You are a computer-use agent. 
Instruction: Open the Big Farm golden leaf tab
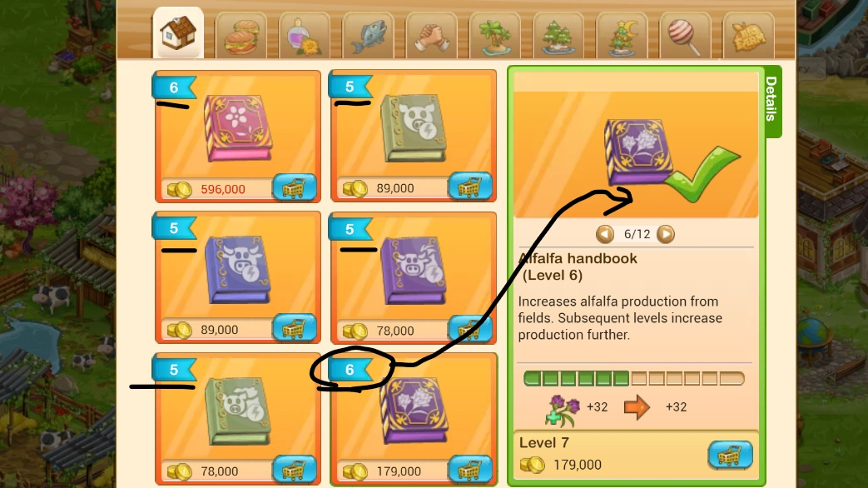(748, 36)
